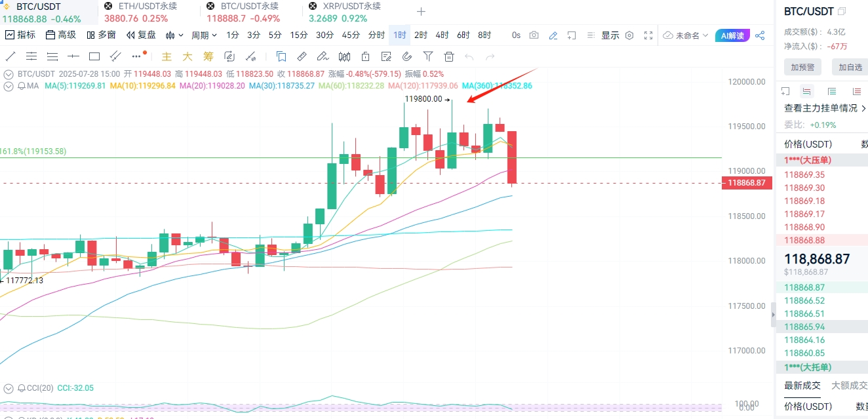Open chart settings hexagon icon
The height and width of the screenshot is (419, 868).
tap(629, 35)
